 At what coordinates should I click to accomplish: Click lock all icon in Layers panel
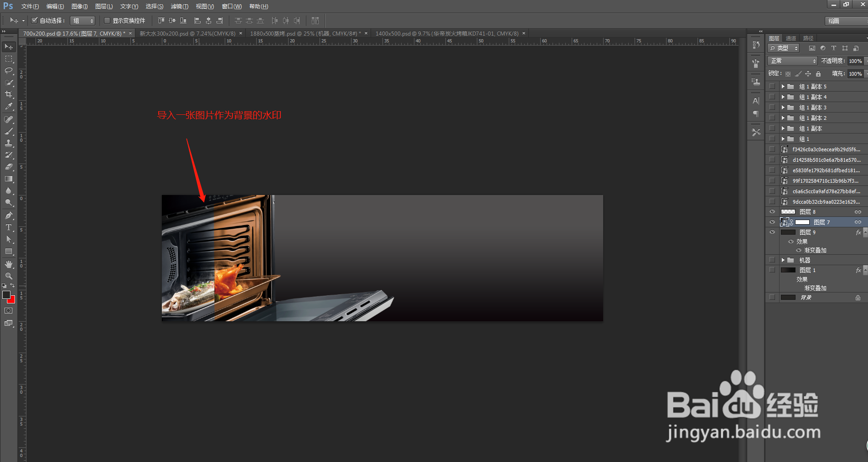coord(818,74)
